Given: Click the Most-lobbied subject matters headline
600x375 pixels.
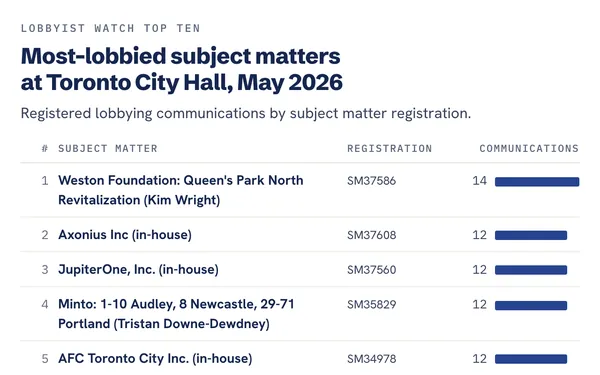Looking at the screenshot, I should click(181, 70).
